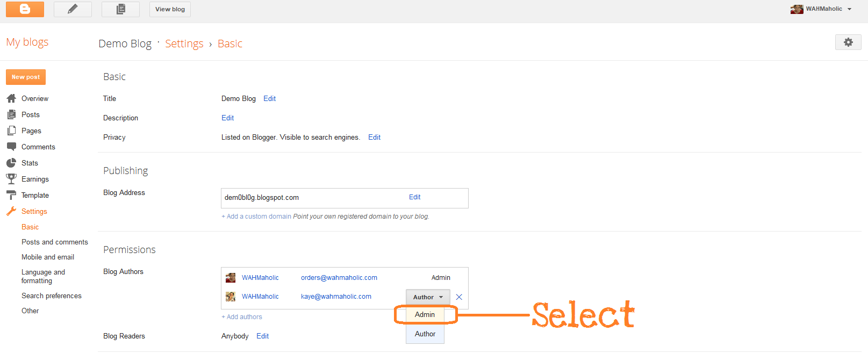Open the gear settings icon at top right
This screenshot has height=353, width=868.
tap(848, 42)
